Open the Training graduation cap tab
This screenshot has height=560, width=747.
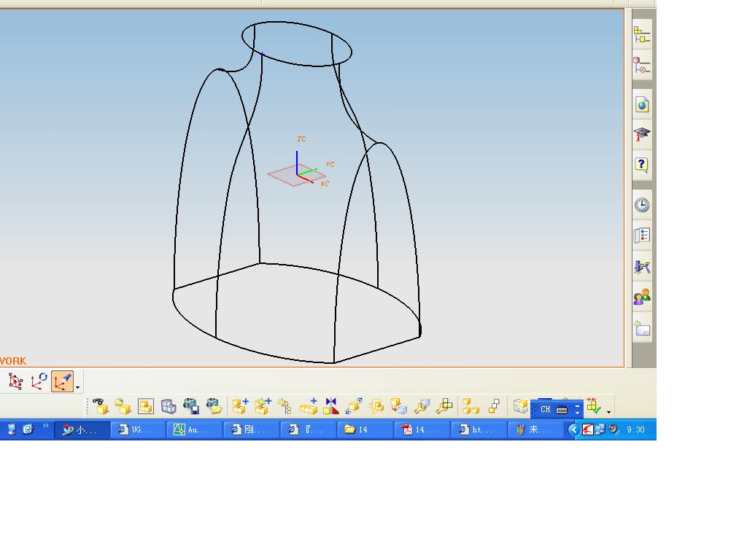642,134
